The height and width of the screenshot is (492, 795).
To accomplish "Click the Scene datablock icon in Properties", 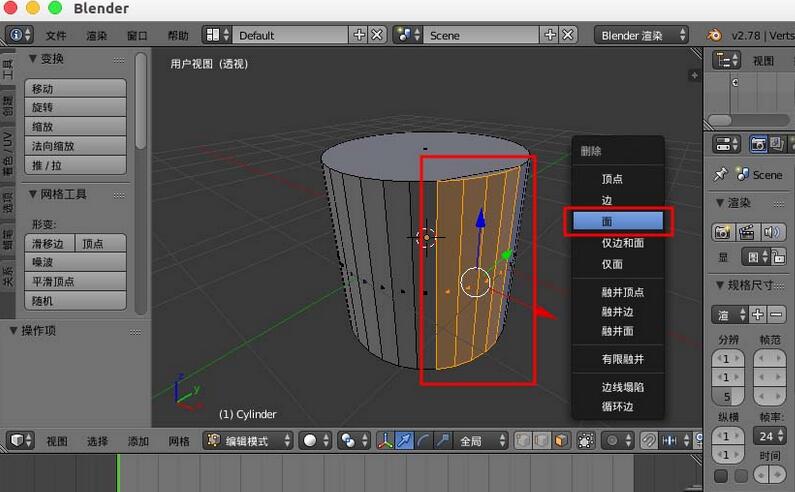I will 743,174.
